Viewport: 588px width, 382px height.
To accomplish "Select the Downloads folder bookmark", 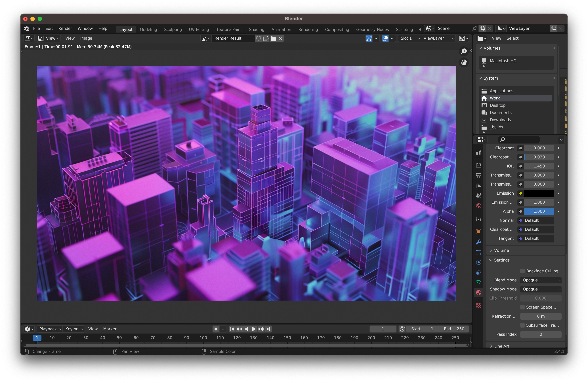I will [x=500, y=120].
